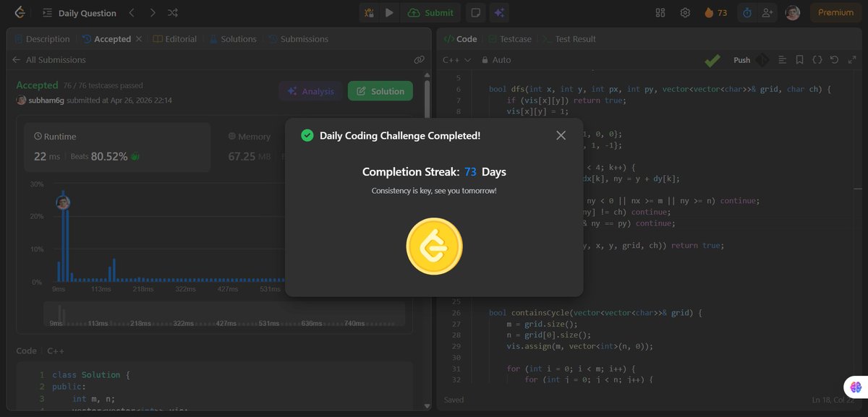The height and width of the screenshot is (417, 868).
Task: Close the Daily Coding Challenge dialog
Action: (561, 135)
